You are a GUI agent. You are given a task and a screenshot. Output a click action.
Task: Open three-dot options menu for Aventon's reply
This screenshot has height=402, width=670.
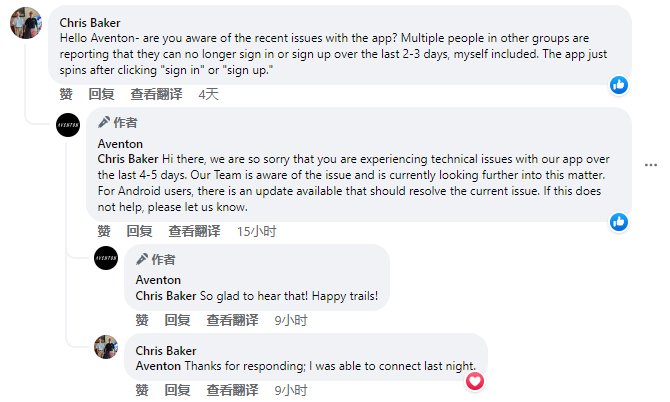tap(651, 165)
